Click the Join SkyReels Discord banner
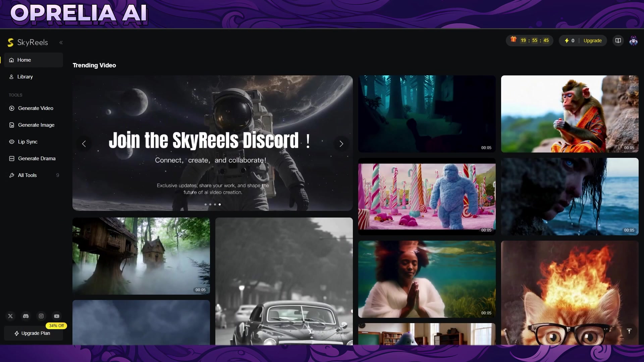Image resolution: width=644 pixels, height=362 pixels. coord(213,143)
